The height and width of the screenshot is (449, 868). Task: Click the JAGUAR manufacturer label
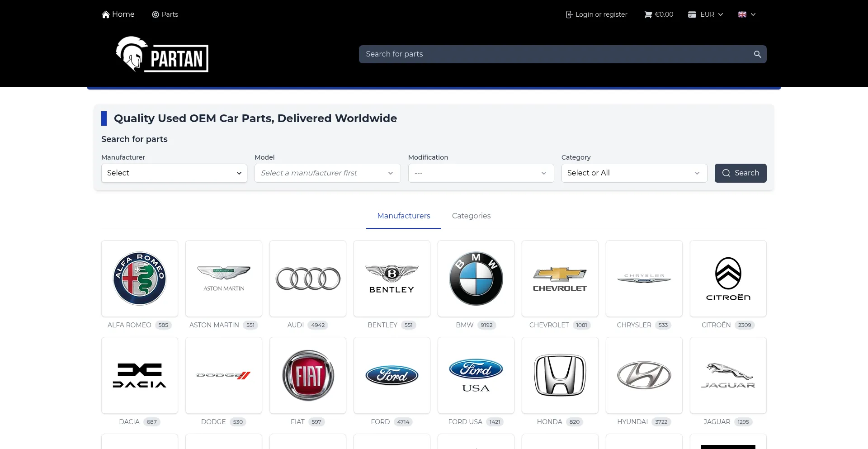(x=717, y=422)
